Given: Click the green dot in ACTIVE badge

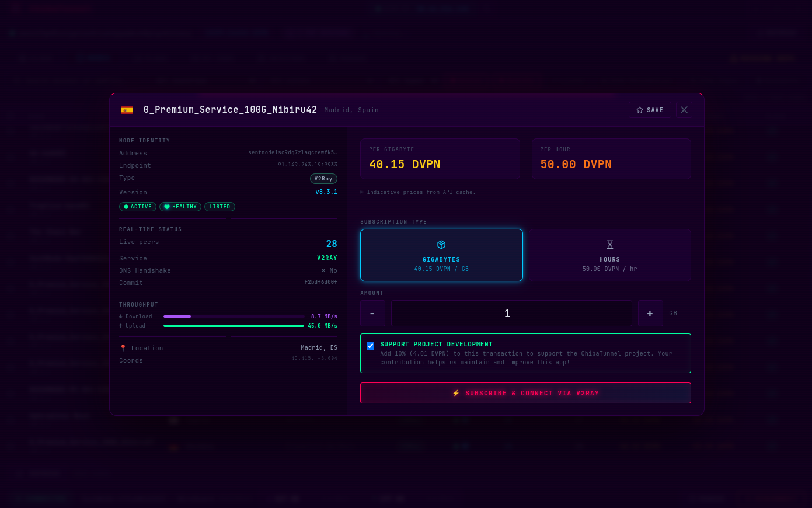Looking at the screenshot, I should 126,207.
